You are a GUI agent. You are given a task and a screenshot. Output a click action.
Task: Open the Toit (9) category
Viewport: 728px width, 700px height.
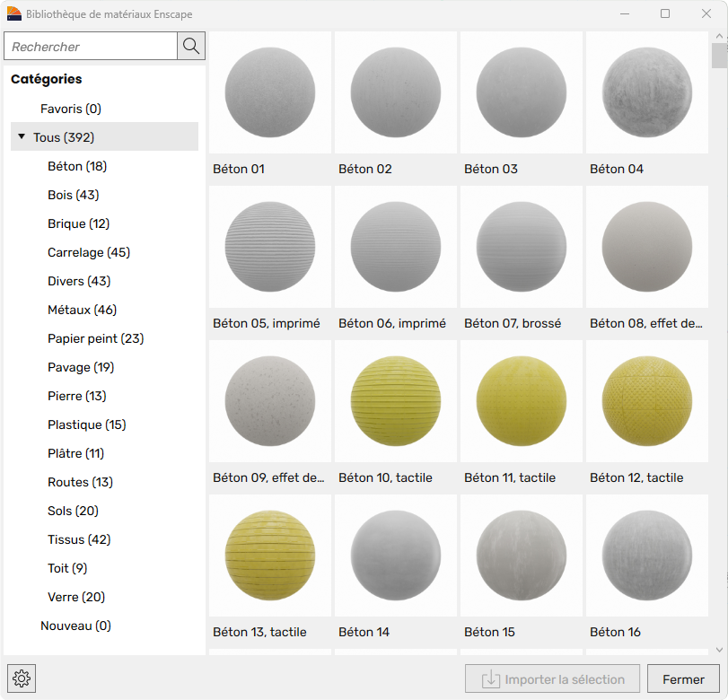click(x=67, y=569)
